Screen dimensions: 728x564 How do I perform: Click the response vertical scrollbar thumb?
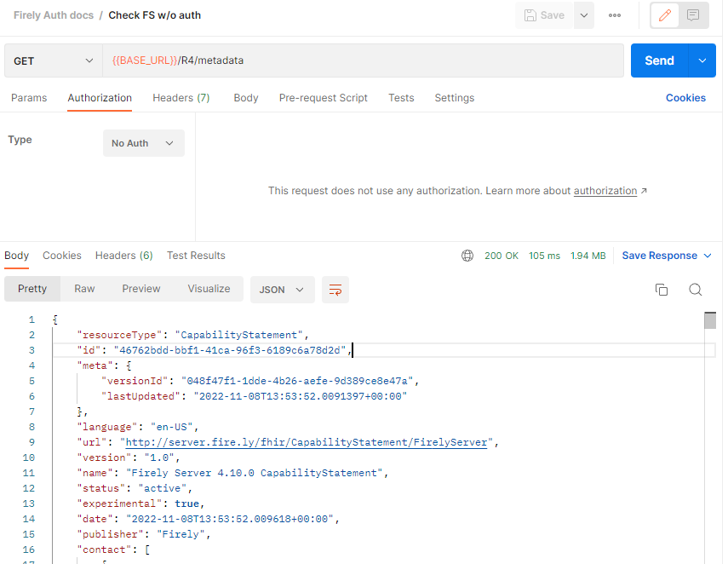(710, 320)
